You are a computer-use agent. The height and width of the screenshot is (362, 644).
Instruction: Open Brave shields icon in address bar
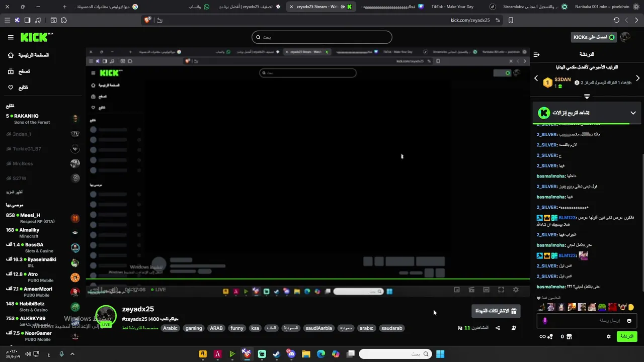147,20
